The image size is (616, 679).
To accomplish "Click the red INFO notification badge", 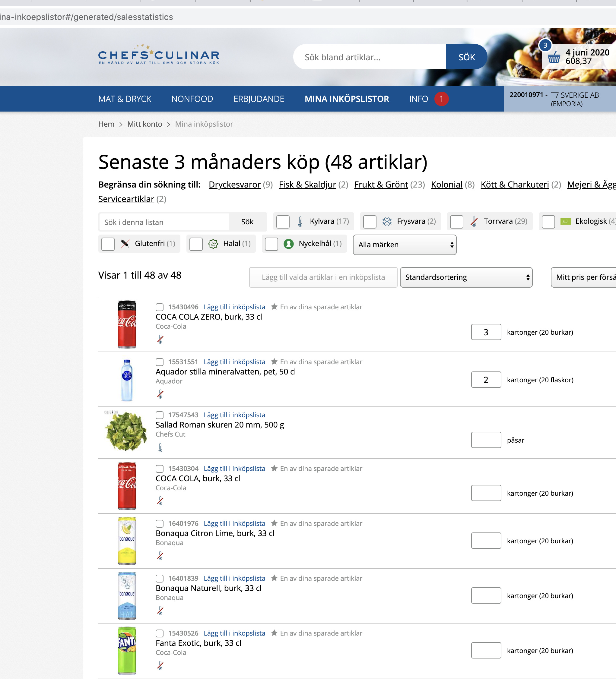I will (x=441, y=99).
